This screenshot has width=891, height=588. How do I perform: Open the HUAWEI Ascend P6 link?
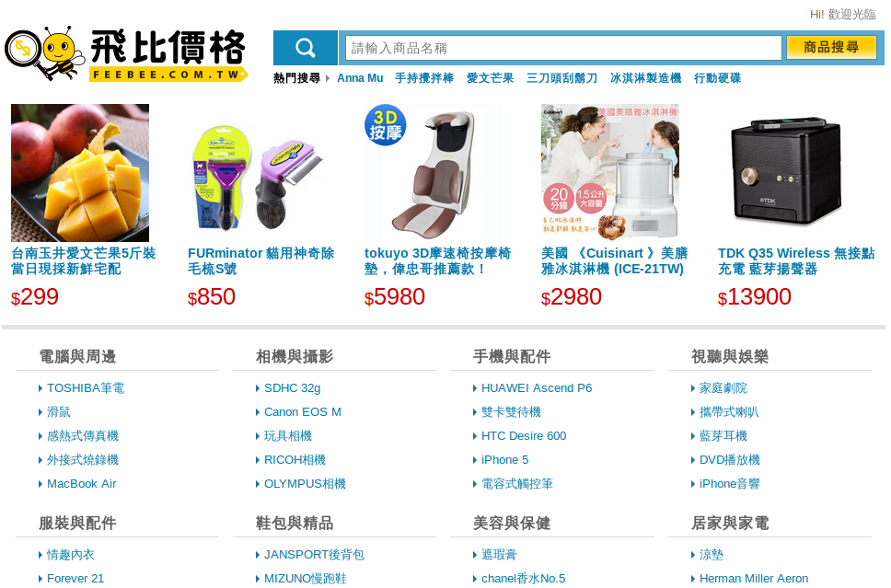(x=537, y=388)
